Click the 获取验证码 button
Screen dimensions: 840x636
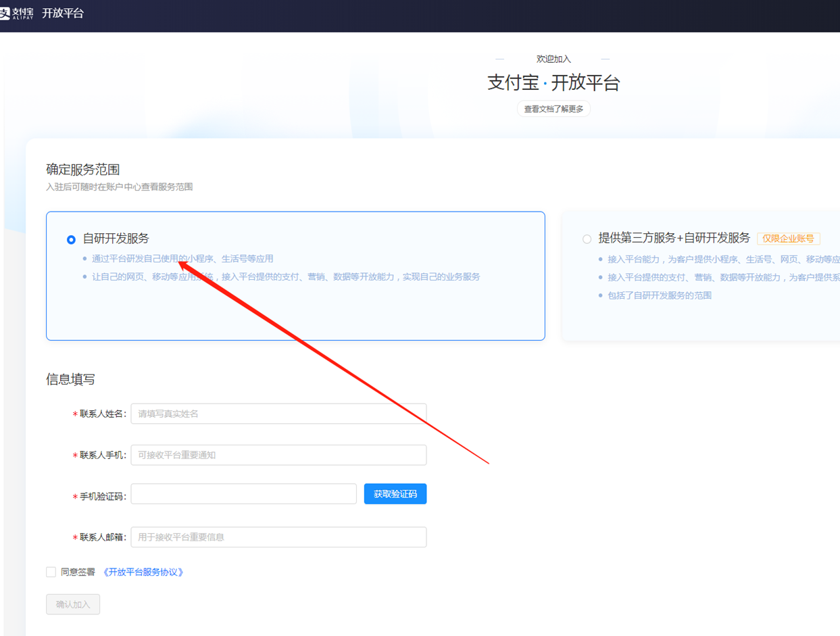coord(395,494)
